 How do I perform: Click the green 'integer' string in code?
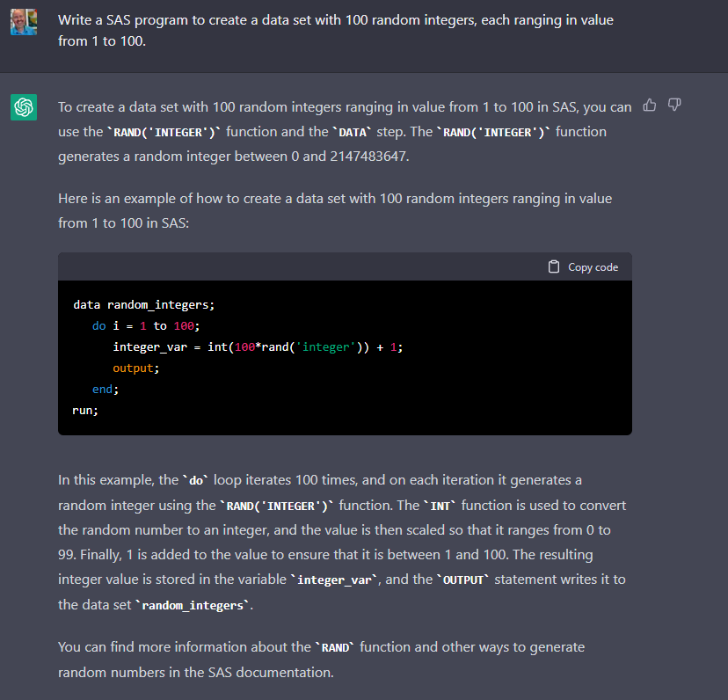click(326, 347)
